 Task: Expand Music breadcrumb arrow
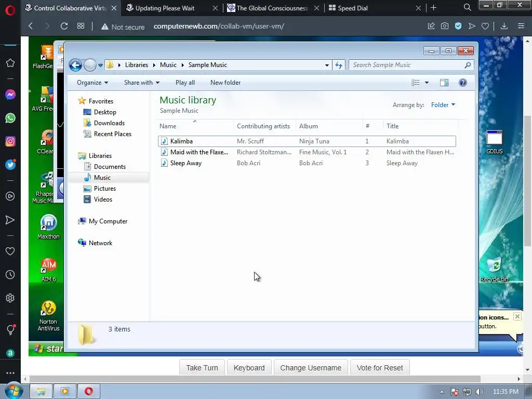pos(182,65)
